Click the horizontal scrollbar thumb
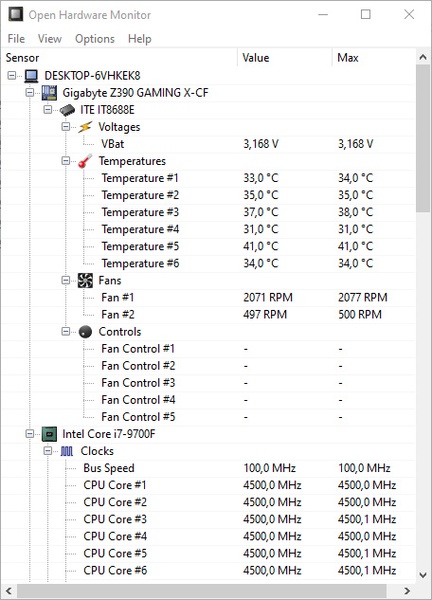The image size is (432, 600). click(x=202, y=591)
